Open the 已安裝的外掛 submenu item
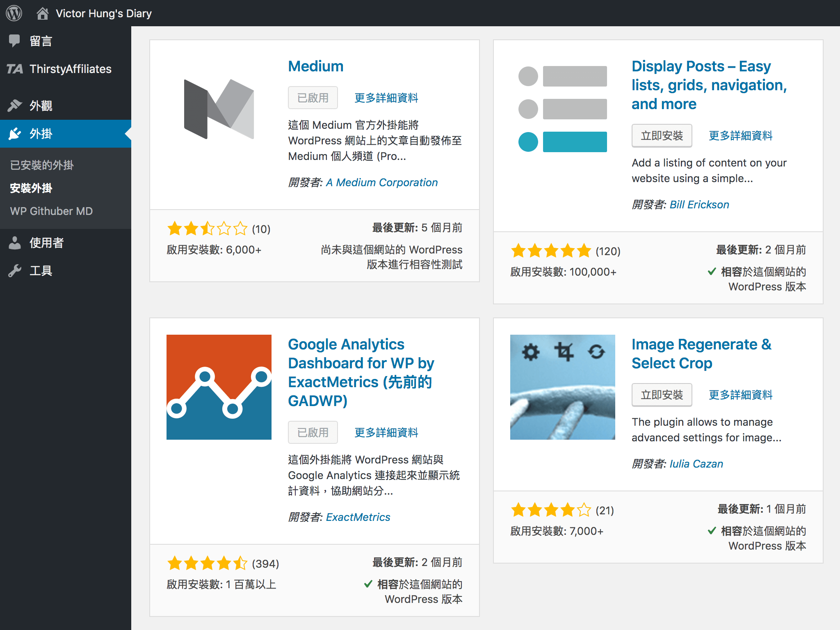 42,165
